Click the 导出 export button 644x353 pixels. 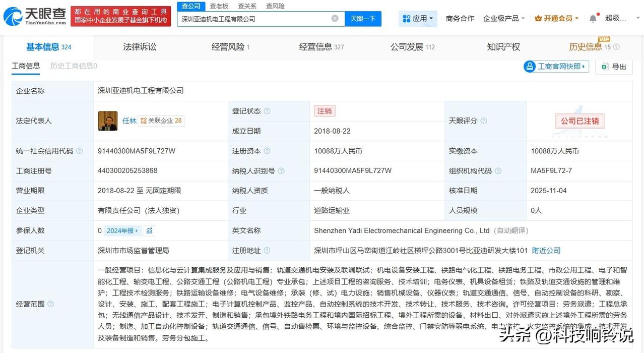[614, 67]
